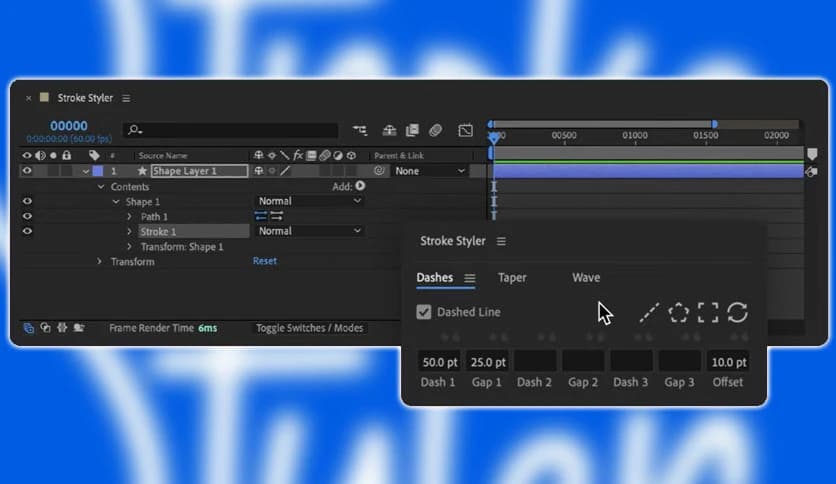The width and height of the screenshot is (836, 484).
Task: Click the current time indicator playhead
Action: point(494,138)
